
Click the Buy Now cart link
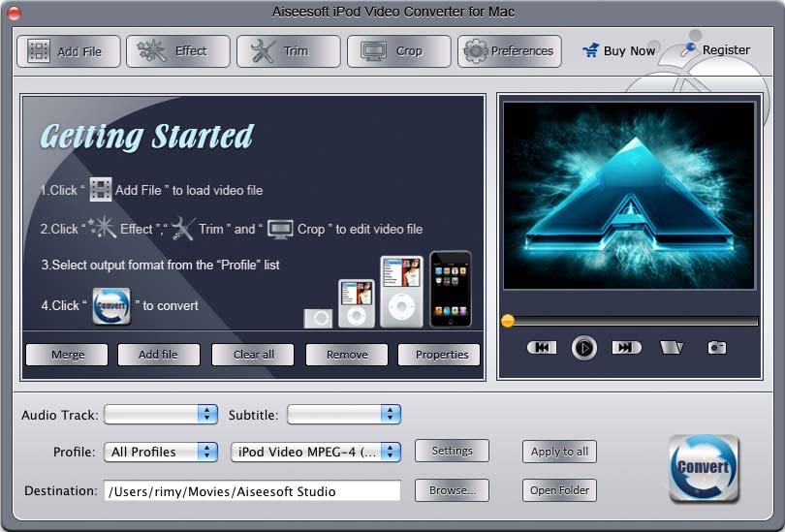[619, 51]
